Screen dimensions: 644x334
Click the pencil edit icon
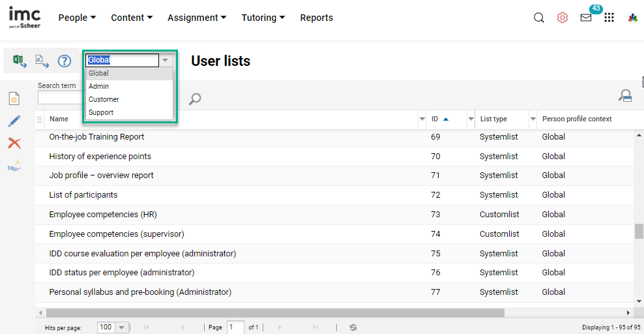coord(14,121)
